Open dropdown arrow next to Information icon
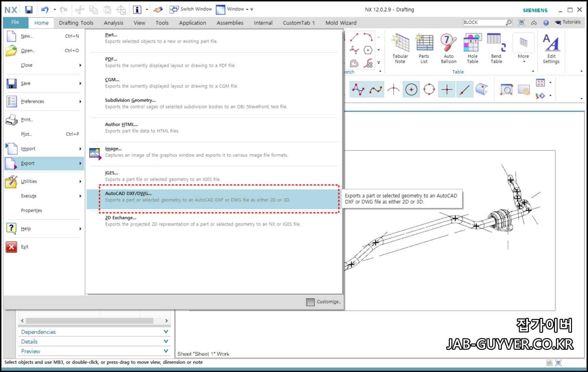Screen dimensions: 588x372 pos(147,10)
